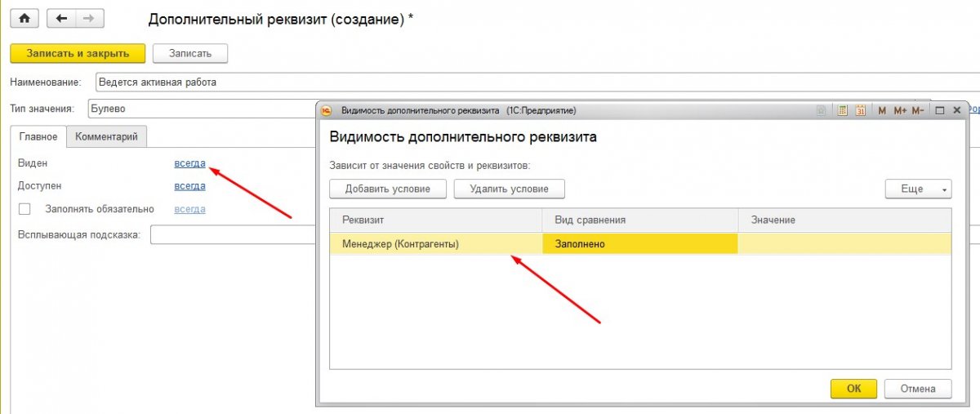Click 'Записать и закрыть' button
Image resolution: width=980 pixels, height=414 pixels.
(78, 53)
